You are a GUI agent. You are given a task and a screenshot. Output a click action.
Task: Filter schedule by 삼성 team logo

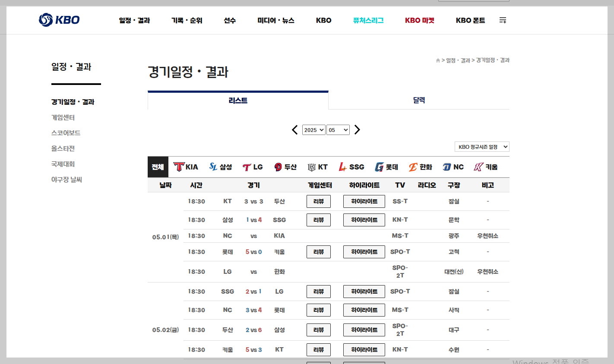click(x=221, y=167)
